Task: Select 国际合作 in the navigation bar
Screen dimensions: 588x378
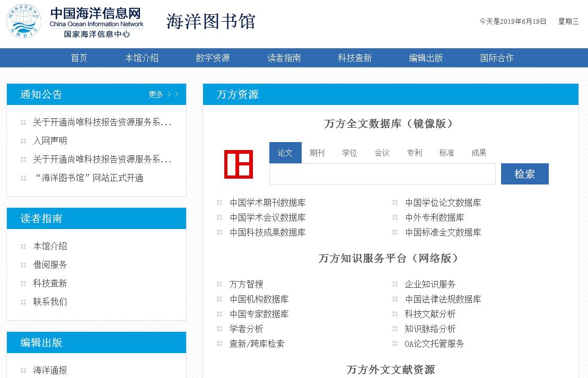Action: (x=497, y=58)
